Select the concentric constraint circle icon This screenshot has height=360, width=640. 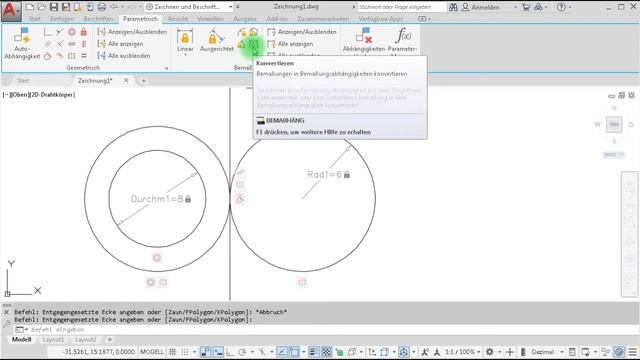[x=72, y=32]
